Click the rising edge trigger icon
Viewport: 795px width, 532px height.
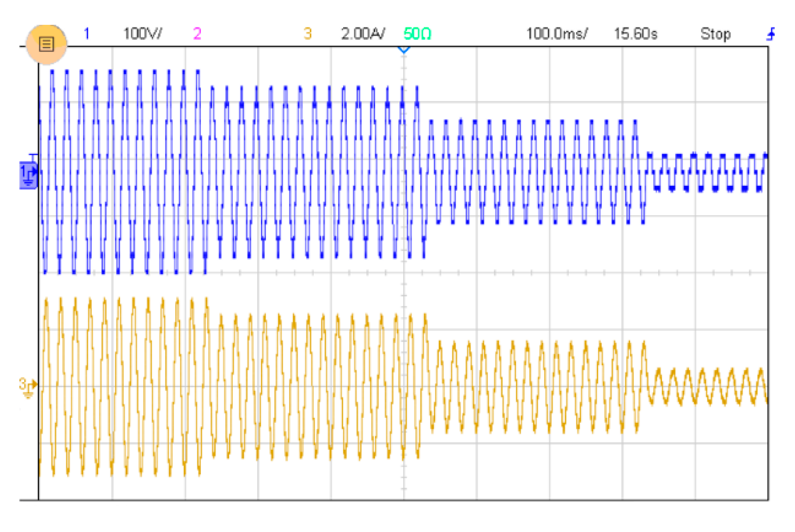(771, 34)
